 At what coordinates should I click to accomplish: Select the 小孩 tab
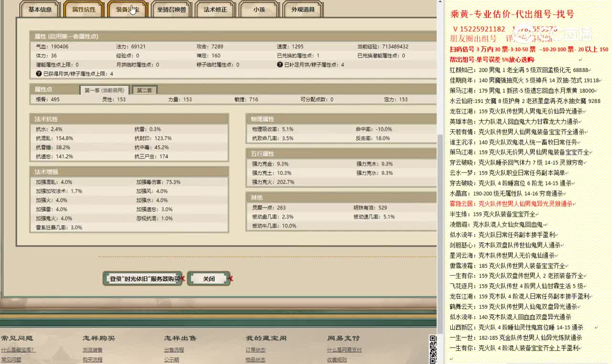coord(259,9)
